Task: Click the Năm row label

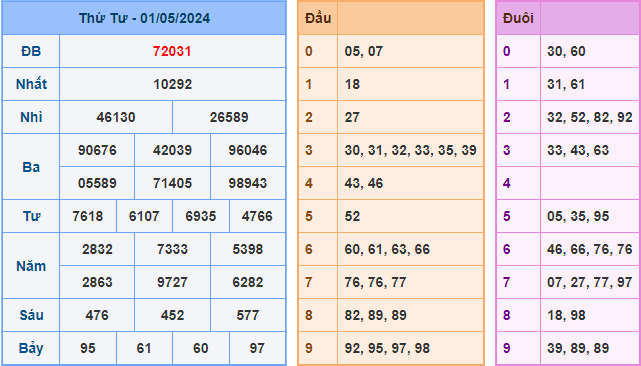Action: (31, 266)
